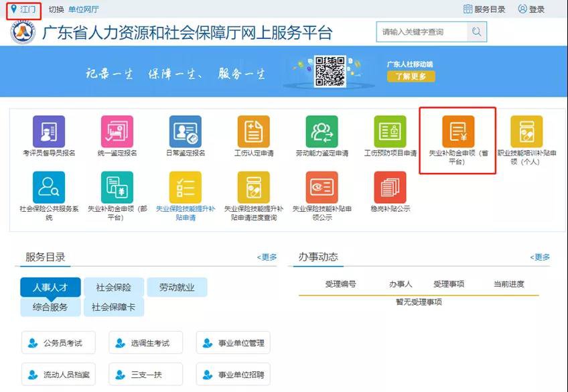
Task: Switch to 社会保险 tab
Action: [x=114, y=287]
